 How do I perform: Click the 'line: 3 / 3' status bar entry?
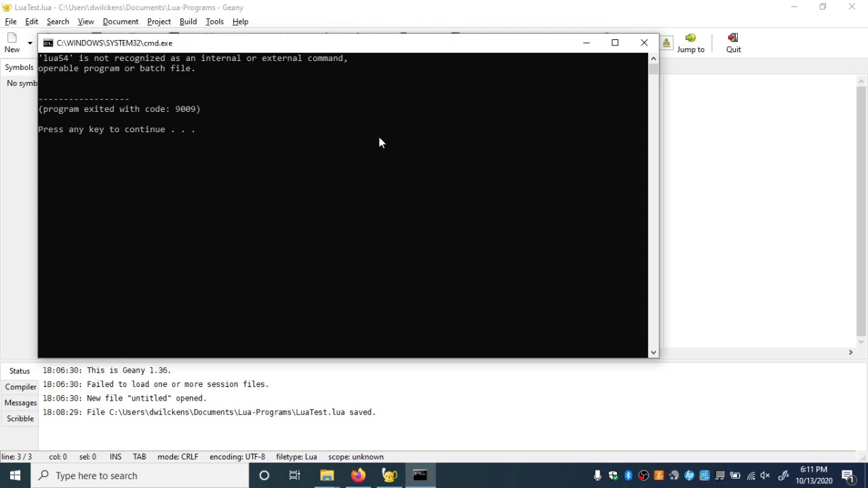tap(16, 457)
